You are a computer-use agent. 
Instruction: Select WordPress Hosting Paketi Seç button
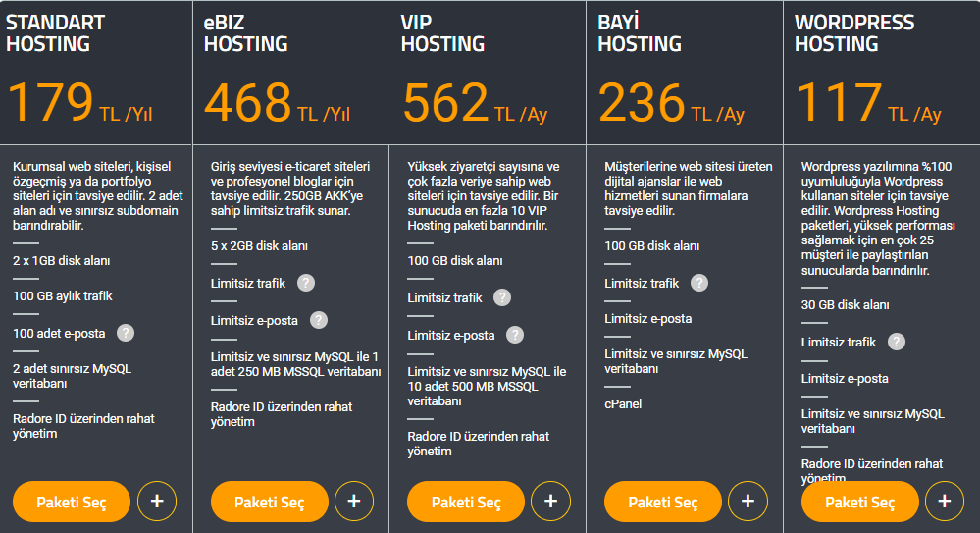click(x=860, y=502)
